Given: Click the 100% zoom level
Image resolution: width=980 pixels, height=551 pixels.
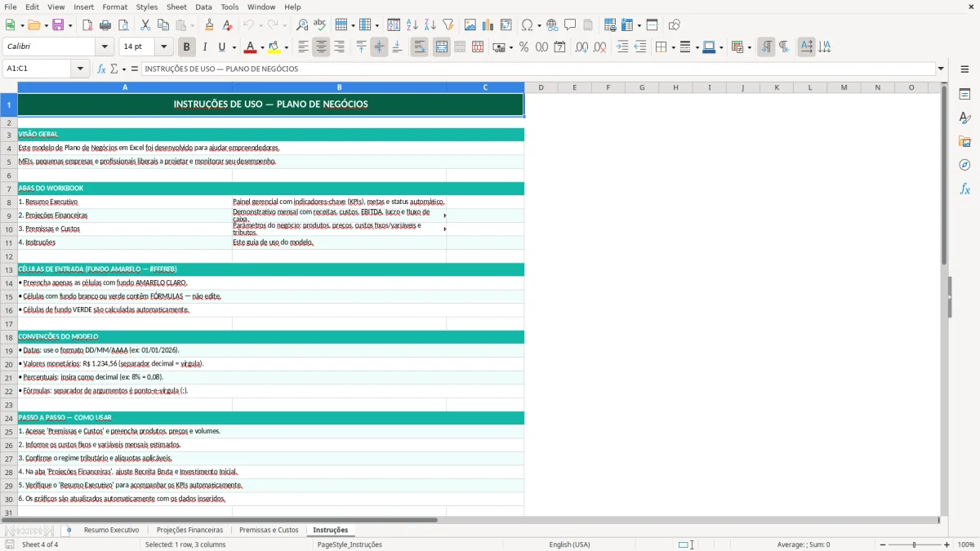Looking at the screenshot, I should pyautogui.click(x=966, y=544).
